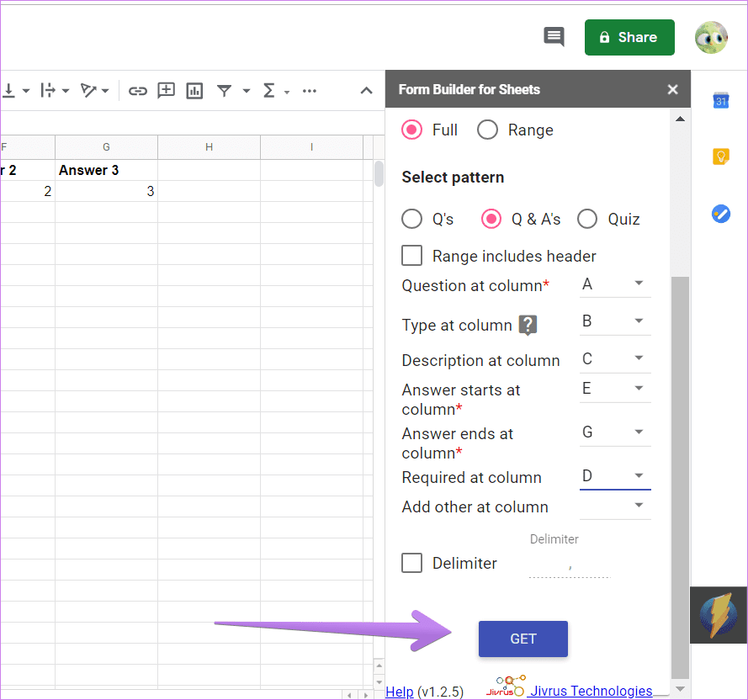Insert a chart using toolbar icon
Viewport: 748px width, 700px height.
[x=194, y=90]
